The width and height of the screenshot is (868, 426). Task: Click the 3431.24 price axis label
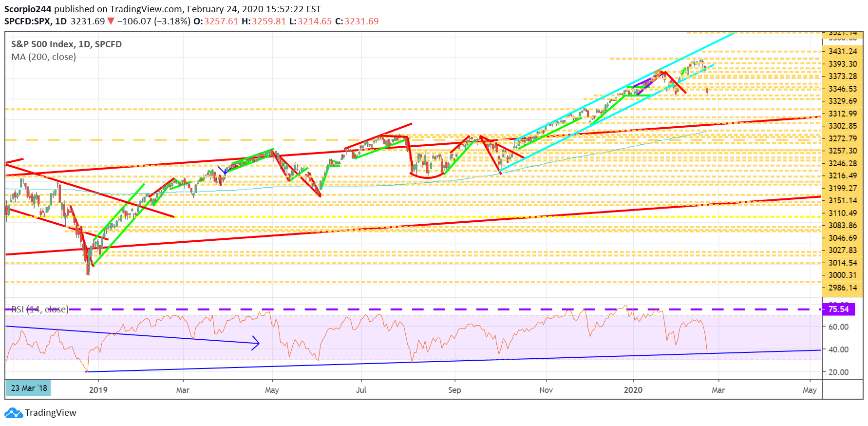coord(843,51)
